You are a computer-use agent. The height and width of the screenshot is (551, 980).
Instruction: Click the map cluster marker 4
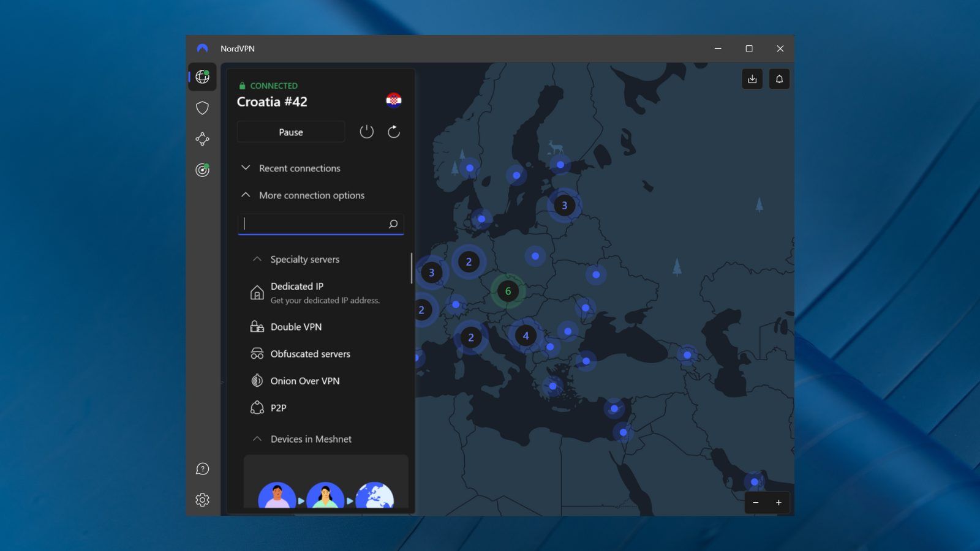click(526, 335)
